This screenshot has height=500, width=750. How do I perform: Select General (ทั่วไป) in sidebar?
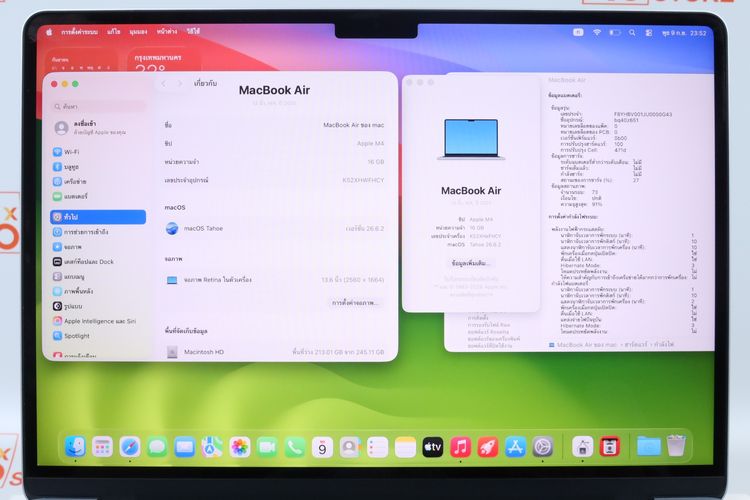pyautogui.click(x=98, y=217)
